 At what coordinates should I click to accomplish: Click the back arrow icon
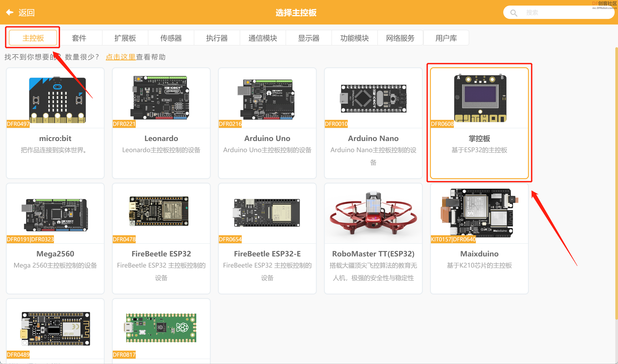coord(10,12)
